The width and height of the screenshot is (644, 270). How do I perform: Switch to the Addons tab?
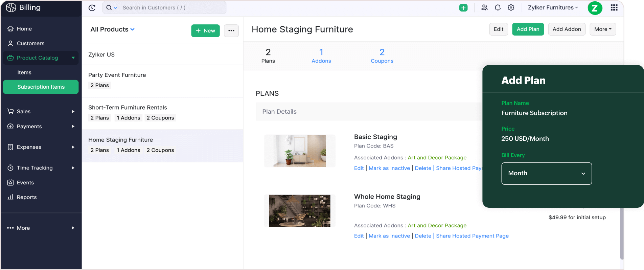point(321,56)
